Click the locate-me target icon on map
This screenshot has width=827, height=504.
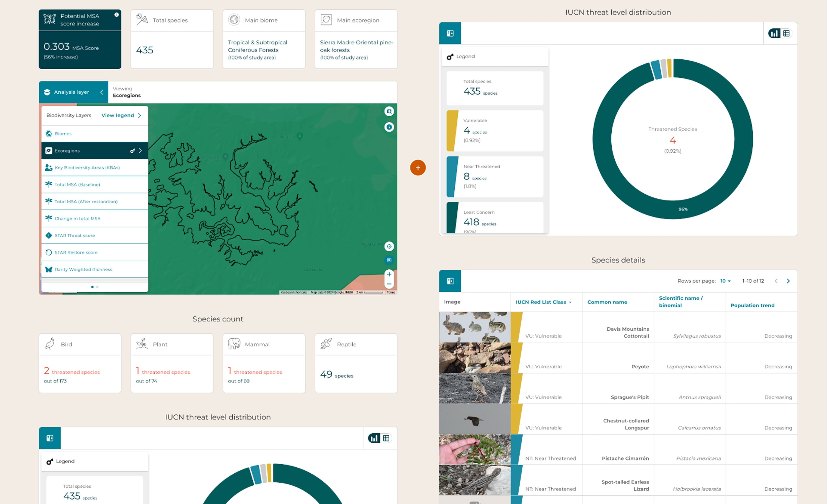pyautogui.click(x=389, y=247)
